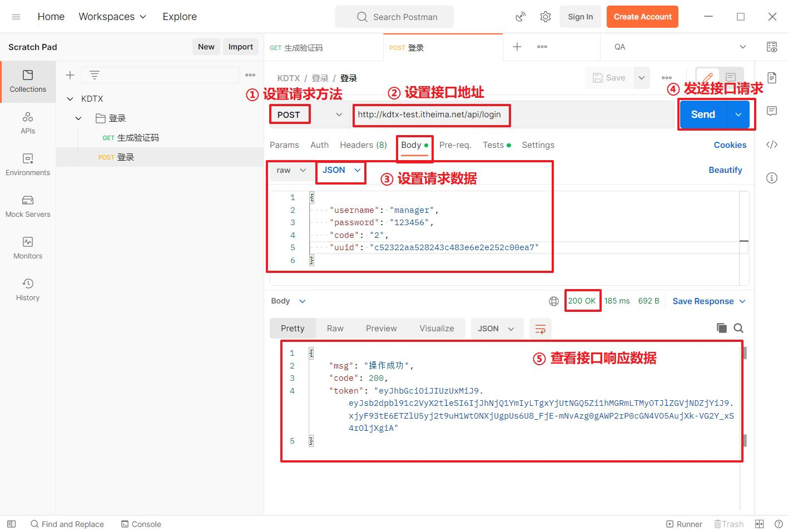Viewport: 788px width, 532px height.
Task: Toggle the sidebar with bottom-left icon
Action: pyautogui.click(x=11, y=524)
